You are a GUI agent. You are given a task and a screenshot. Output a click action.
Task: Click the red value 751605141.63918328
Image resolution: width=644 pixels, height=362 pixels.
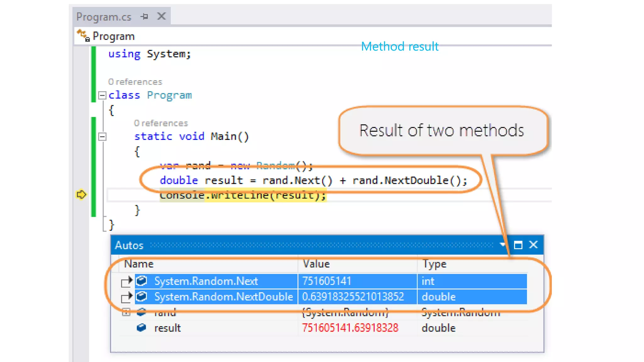[350, 328]
